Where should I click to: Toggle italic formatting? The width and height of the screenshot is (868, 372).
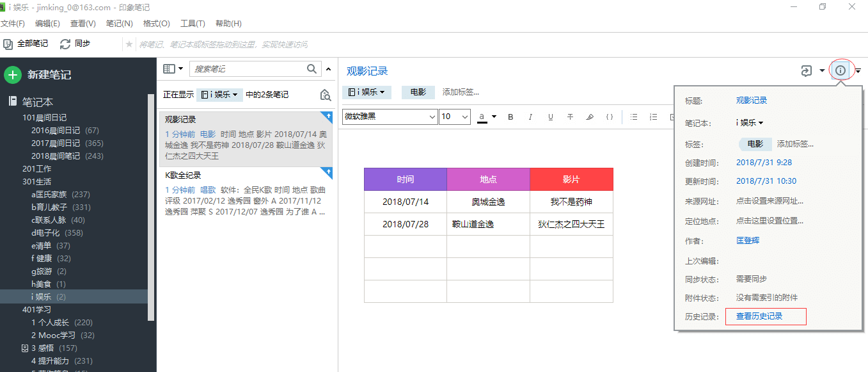[530, 117]
